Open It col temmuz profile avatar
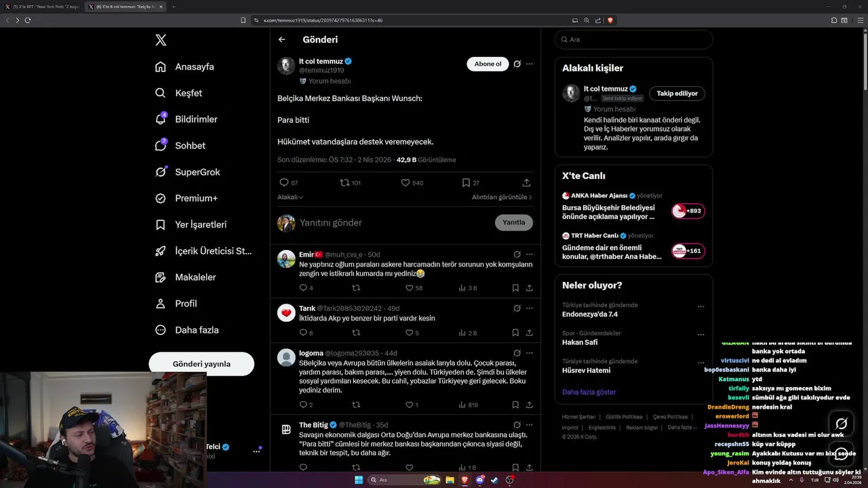Viewport: 868px width, 488px height. coord(286,66)
